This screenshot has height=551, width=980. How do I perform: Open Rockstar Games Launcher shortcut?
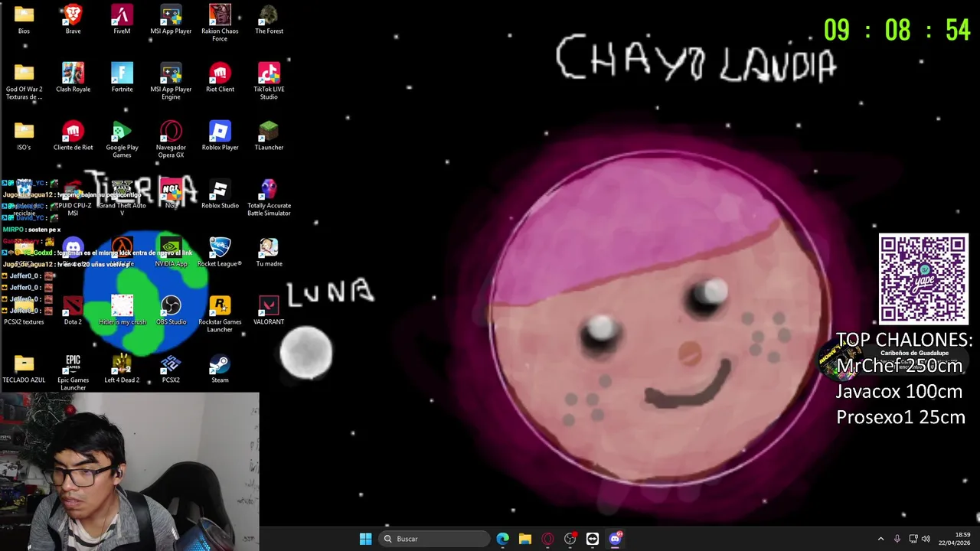tap(220, 314)
